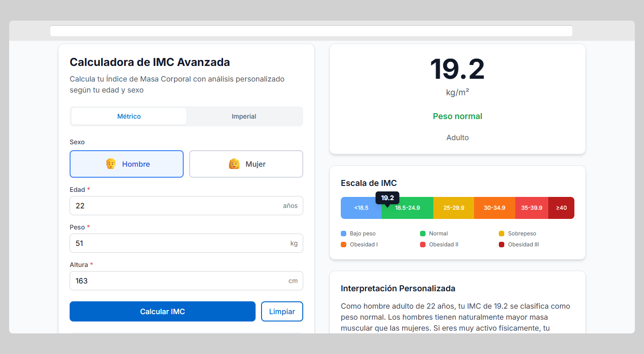Click the Altura input field
Screen dimensions: 644x354
click(186, 280)
